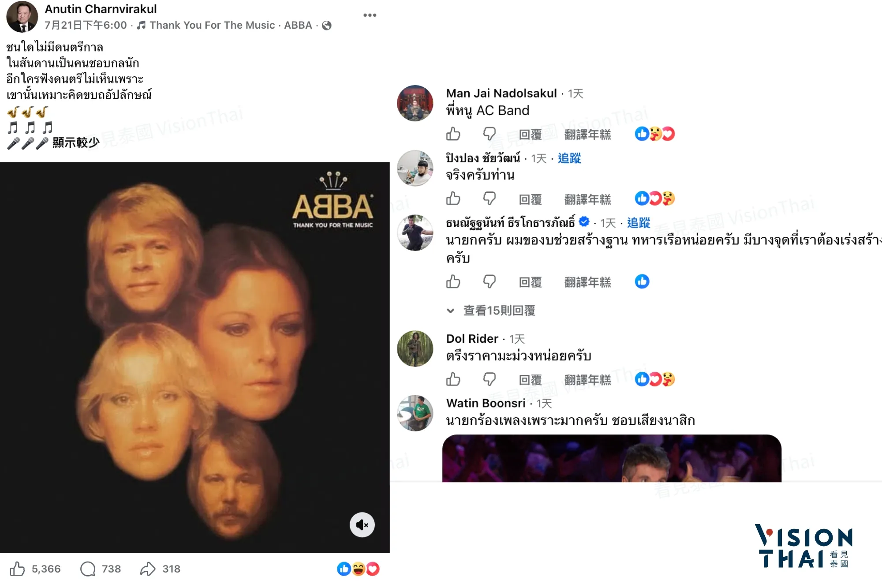Reply to Dol Rider's comment
Image resolution: width=882 pixels, height=588 pixels.
pyautogui.click(x=530, y=379)
